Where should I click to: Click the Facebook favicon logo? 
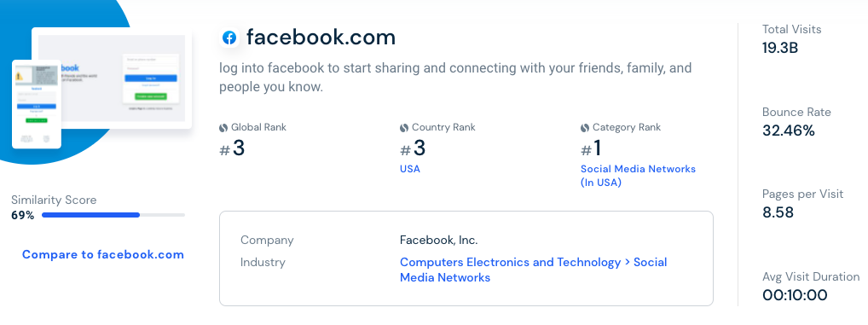229,38
